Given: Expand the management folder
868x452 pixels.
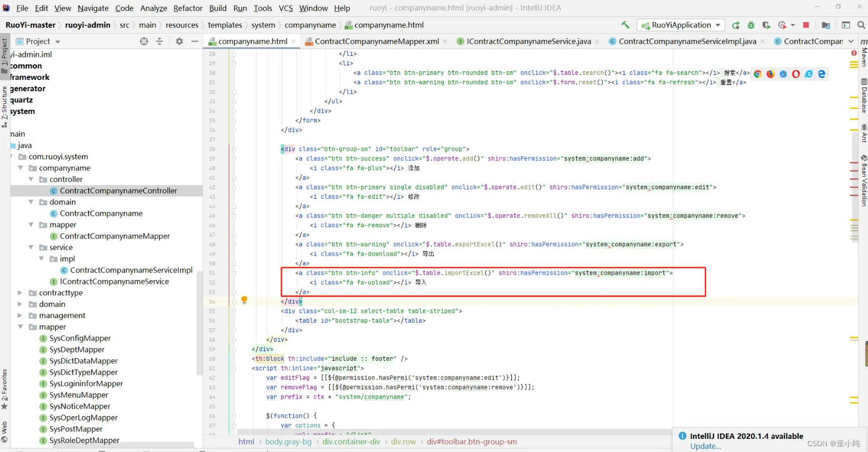Looking at the screenshot, I should 21,315.
